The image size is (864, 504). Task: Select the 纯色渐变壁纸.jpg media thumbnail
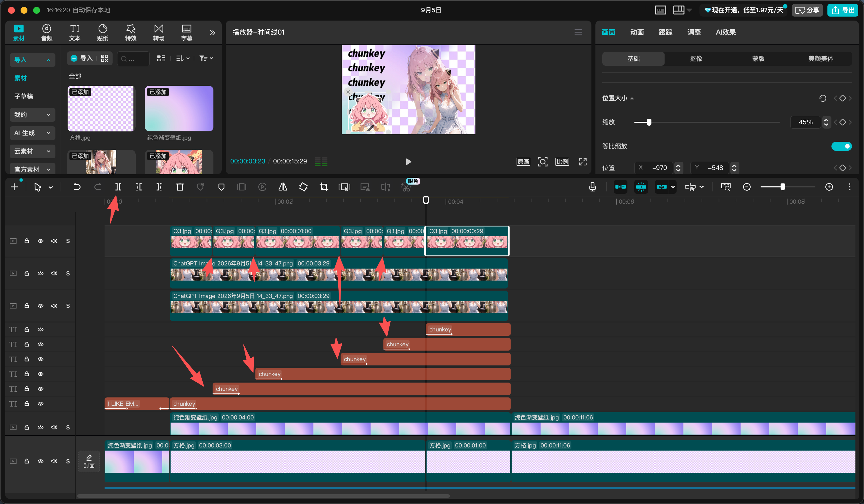(179, 108)
